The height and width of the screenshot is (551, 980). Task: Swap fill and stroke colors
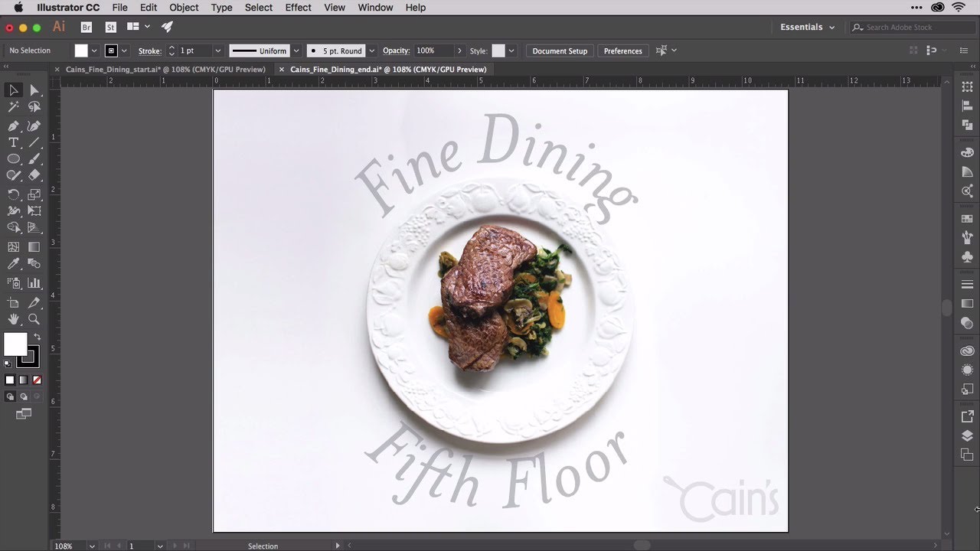tap(37, 337)
